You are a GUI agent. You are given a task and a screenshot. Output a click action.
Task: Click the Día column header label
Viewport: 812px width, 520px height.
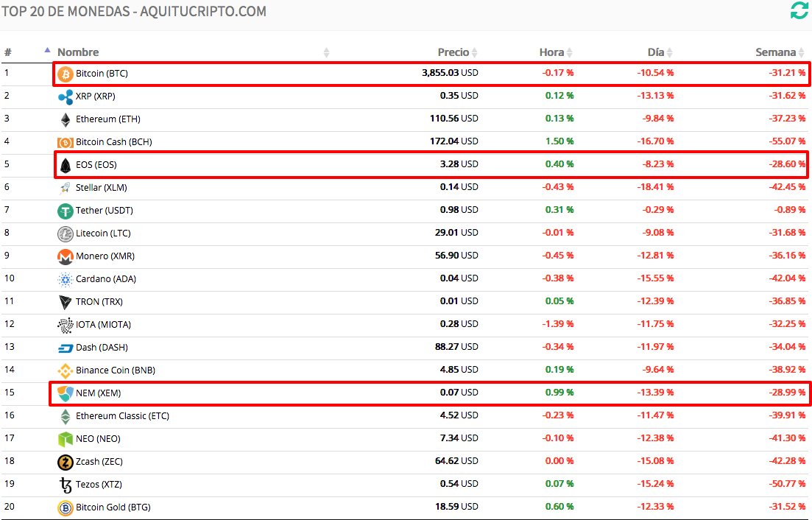pyautogui.click(x=656, y=52)
